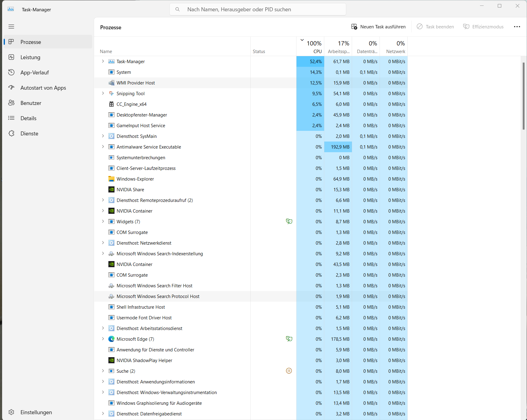Click Neuen Task ausführen button
Image resolution: width=527 pixels, height=420 pixels.
click(378, 27)
